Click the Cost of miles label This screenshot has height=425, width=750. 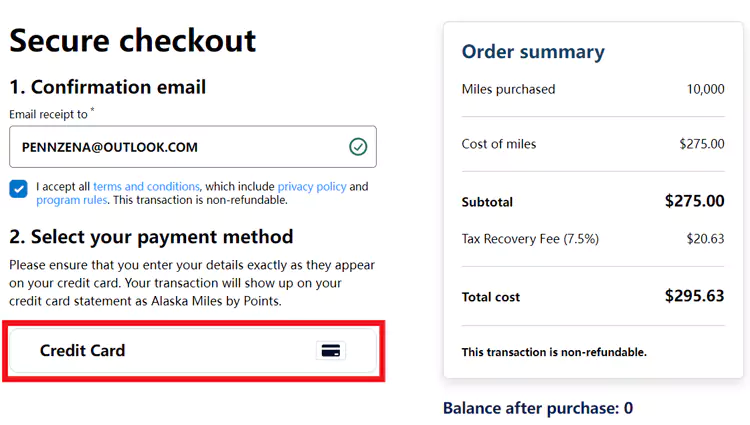(499, 144)
